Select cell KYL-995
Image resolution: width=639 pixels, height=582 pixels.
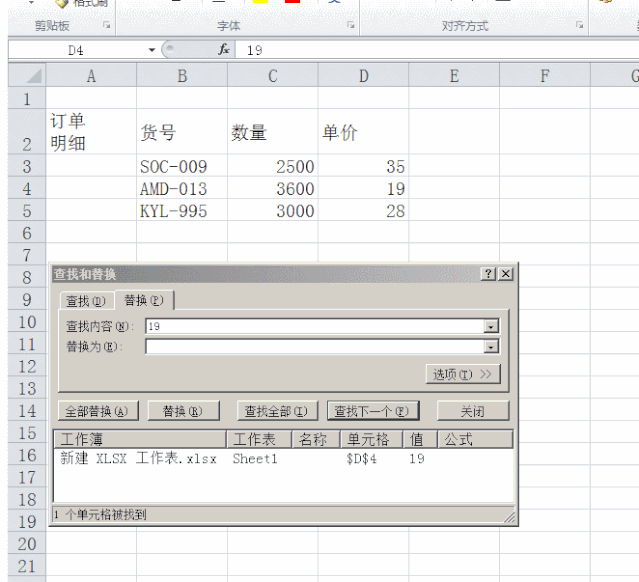(182, 210)
